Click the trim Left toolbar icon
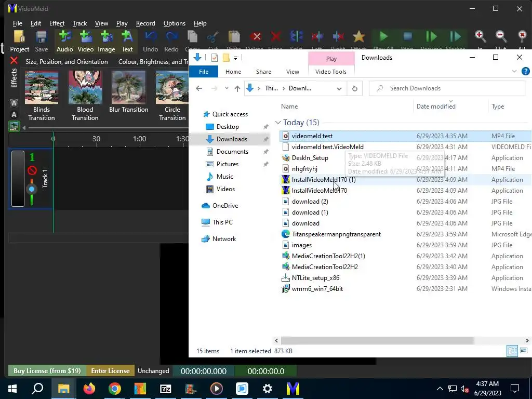Viewport: 532px width, 399px height. click(x=317, y=37)
